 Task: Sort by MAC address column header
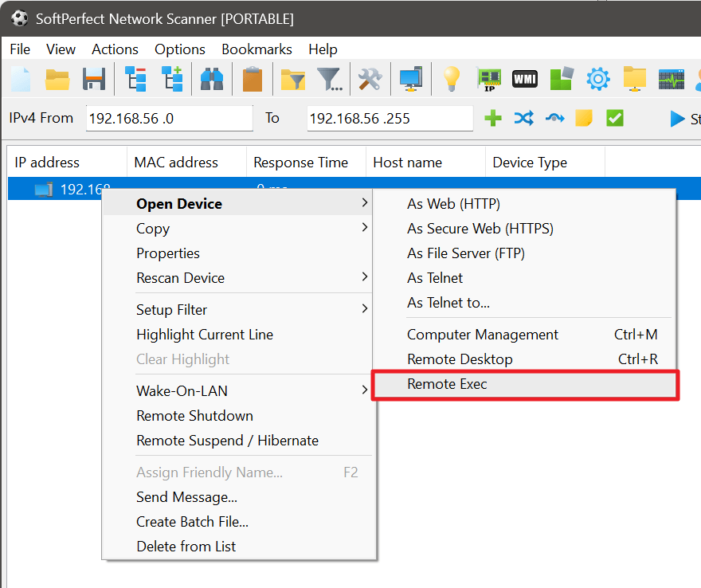point(187,163)
